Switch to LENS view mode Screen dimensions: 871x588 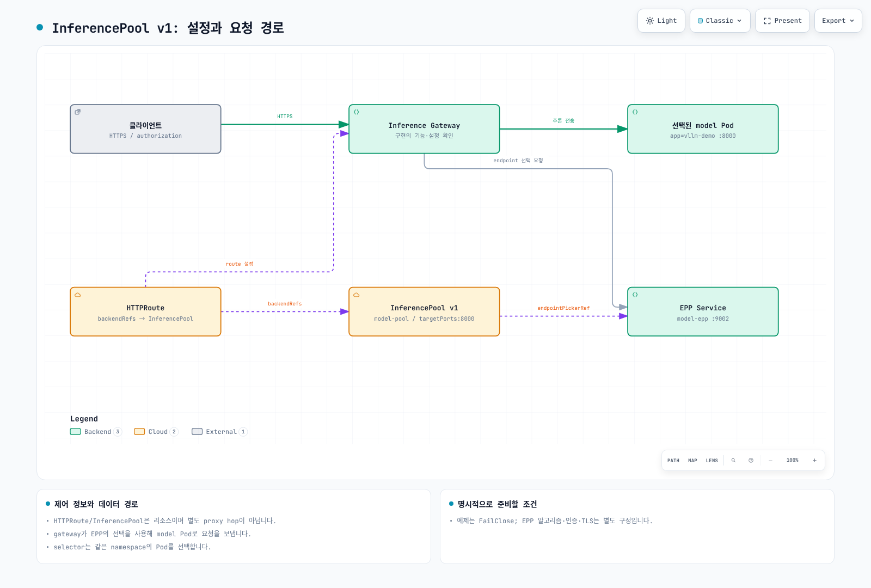tap(712, 461)
